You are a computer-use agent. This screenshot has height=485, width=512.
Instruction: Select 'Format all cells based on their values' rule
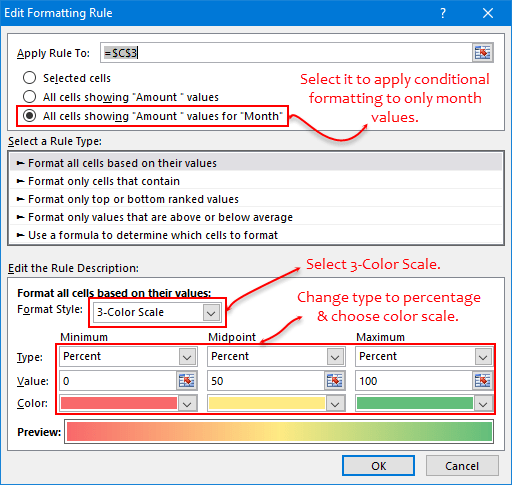pos(256,163)
